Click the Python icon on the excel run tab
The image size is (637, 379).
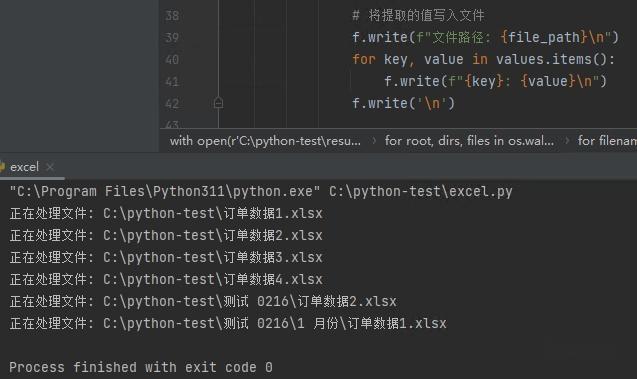(x=2, y=167)
